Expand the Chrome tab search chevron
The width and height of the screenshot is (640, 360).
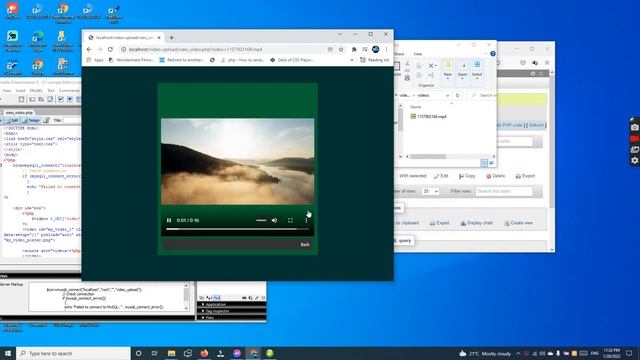[340, 34]
